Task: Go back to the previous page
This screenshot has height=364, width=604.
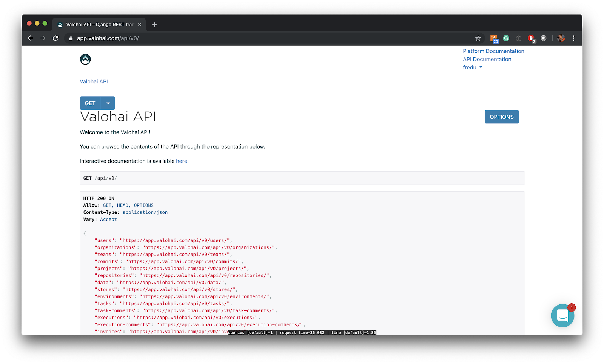Action: (31, 38)
